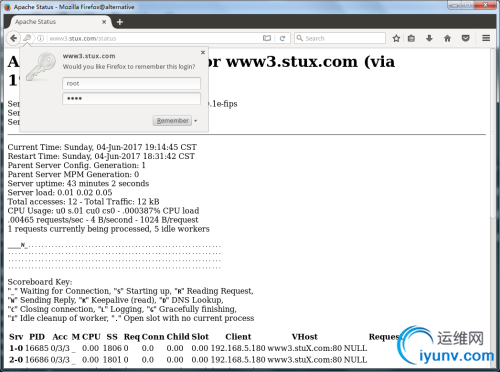Click the 'CPU Usage' line

[x=103, y=211]
